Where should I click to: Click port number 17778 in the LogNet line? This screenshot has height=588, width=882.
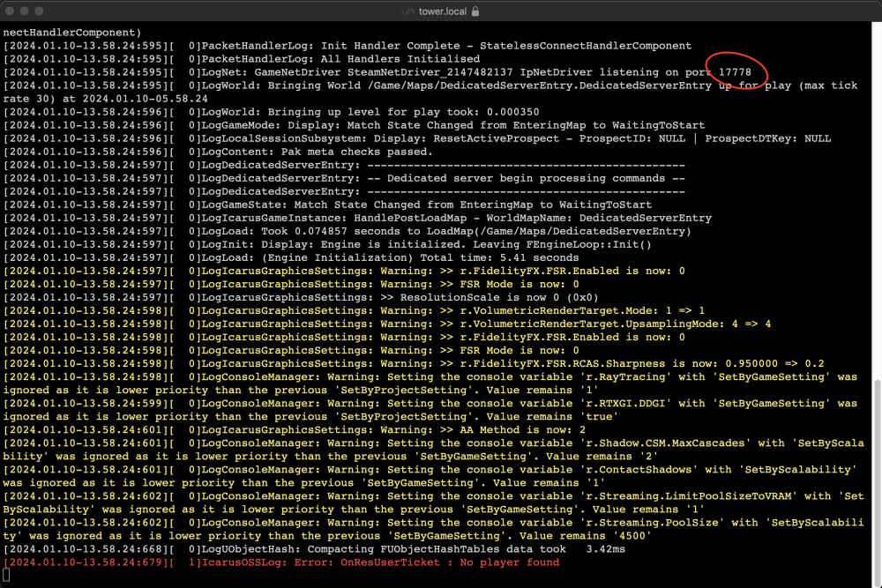(735, 72)
